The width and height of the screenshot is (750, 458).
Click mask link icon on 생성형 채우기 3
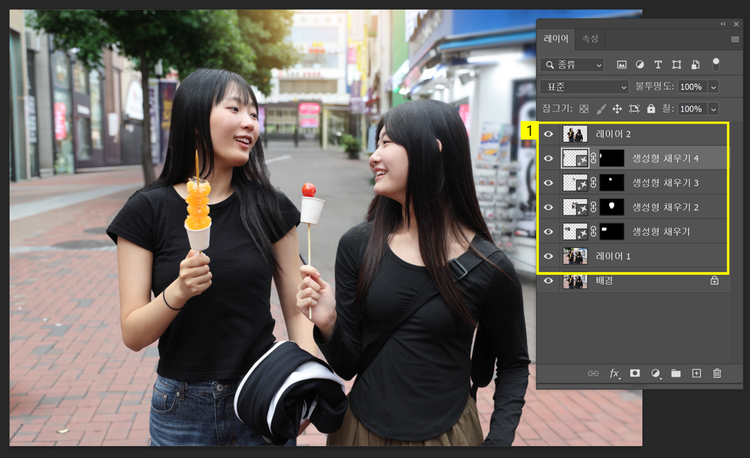[593, 183]
